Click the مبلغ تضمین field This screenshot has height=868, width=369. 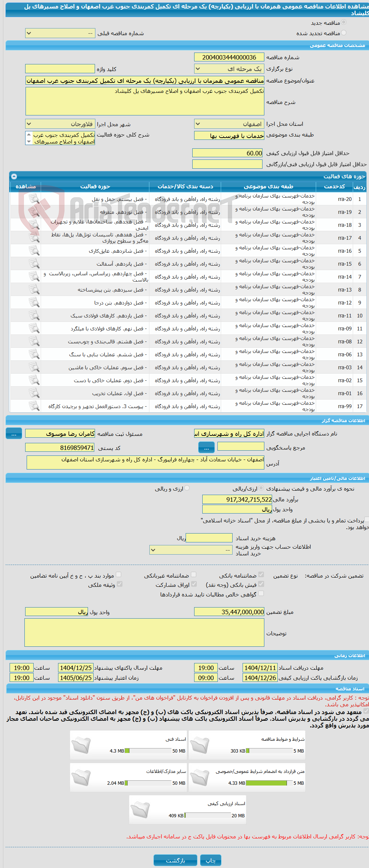229,612
